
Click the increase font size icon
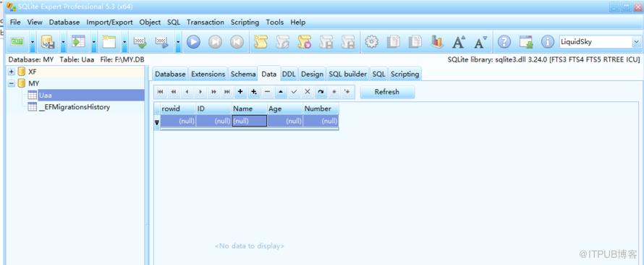click(x=458, y=42)
